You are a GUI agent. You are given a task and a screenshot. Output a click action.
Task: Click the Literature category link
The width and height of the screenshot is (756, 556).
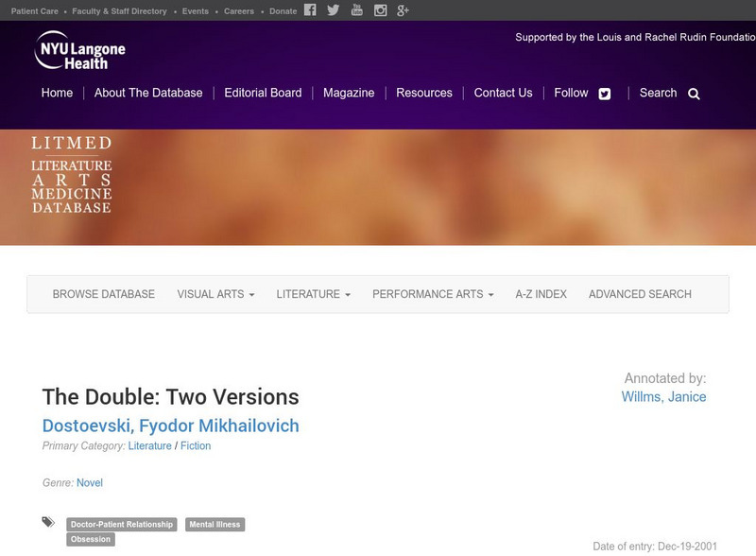click(149, 446)
